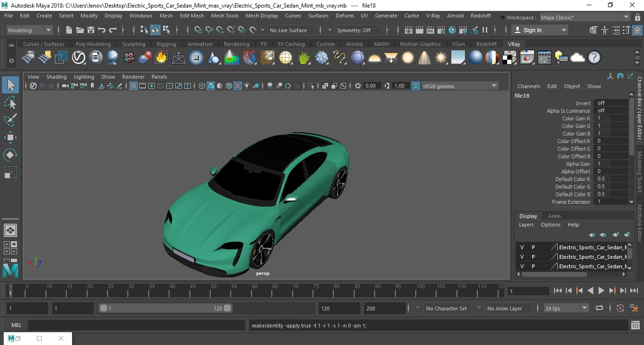
Task: Activate the Lasso selection tool
Action: 10,102
